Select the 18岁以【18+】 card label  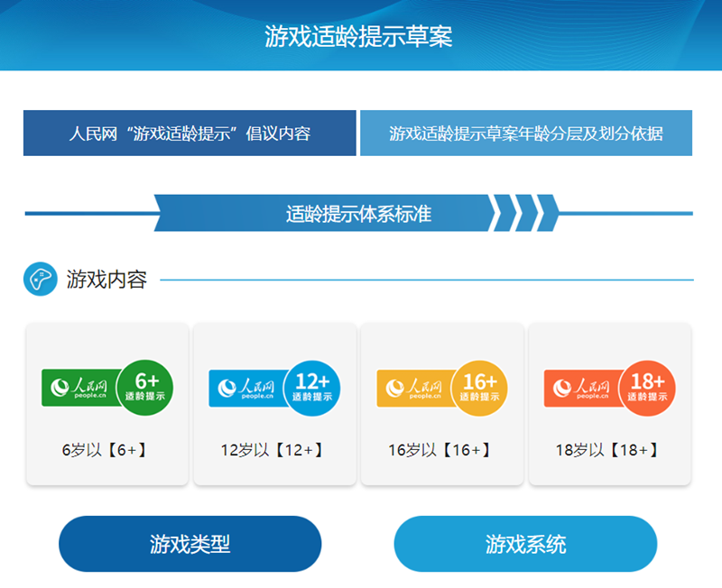[x=609, y=449]
